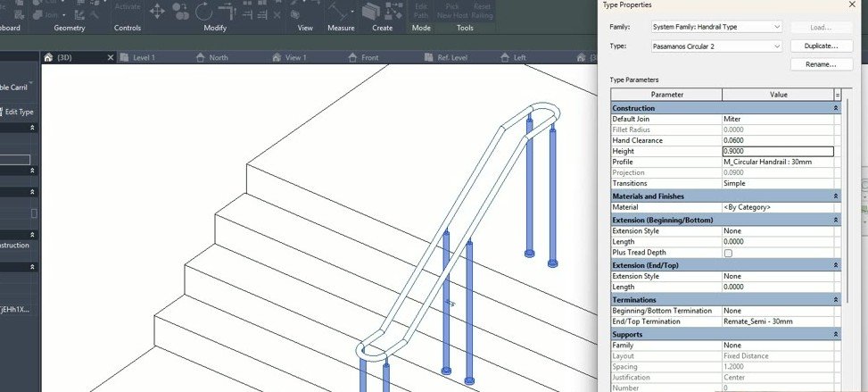
Task: Select the Rotate tool in Modify panel
Action: [x=203, y=10]
